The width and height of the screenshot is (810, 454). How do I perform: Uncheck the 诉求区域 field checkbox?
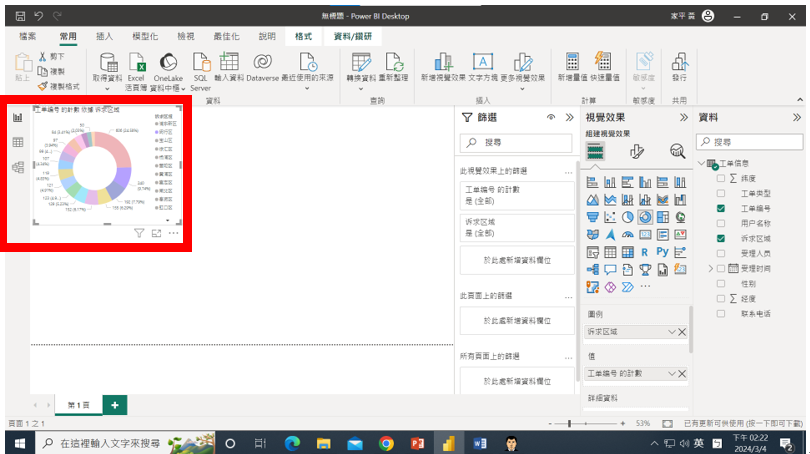coord(720,239)
